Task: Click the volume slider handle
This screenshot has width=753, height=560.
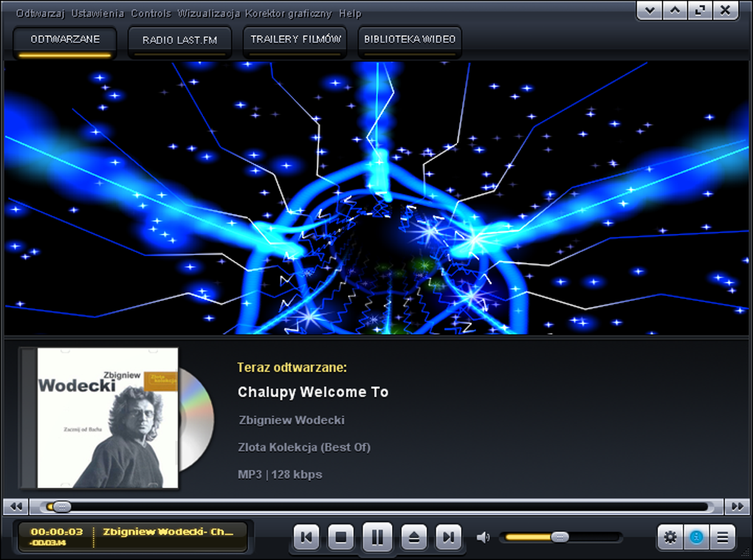Action: (560, 537)
